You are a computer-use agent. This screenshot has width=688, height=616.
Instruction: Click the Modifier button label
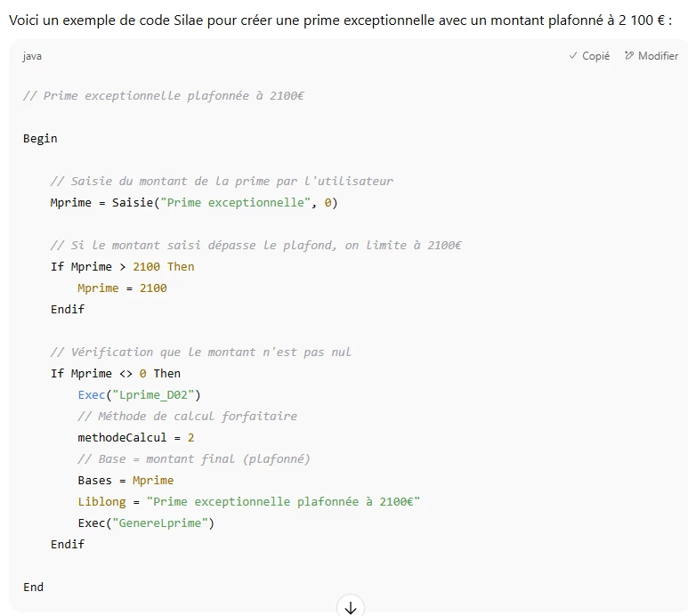658,56
